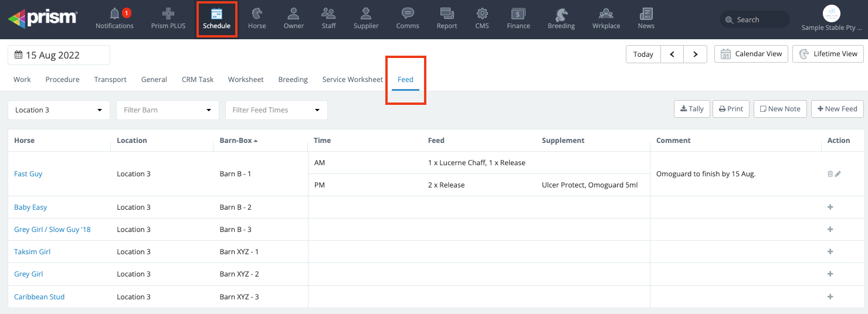The width and height of the screenshot is (868, 314).
Task: Open the Finance module icon
Action: (x=518, y=14)
